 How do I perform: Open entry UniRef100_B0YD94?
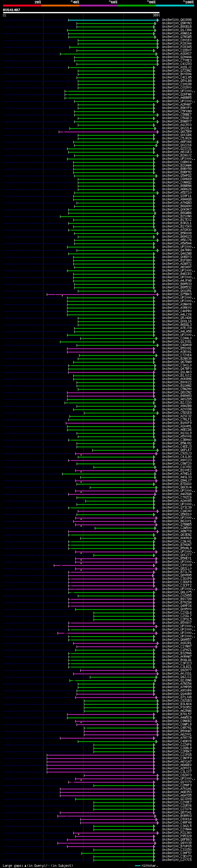pos(177,74)
